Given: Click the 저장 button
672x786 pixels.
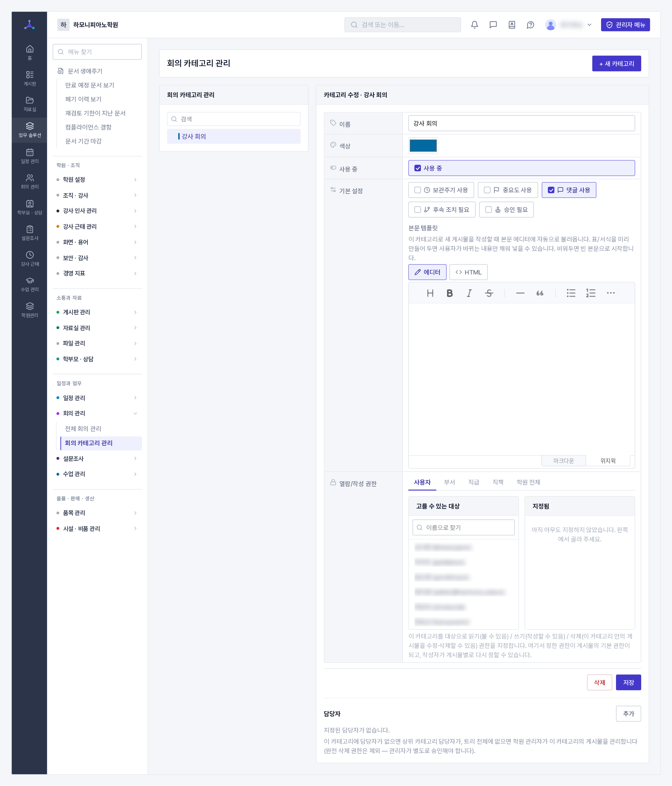Looking at the screenshot, I should [x=628, y=682].
